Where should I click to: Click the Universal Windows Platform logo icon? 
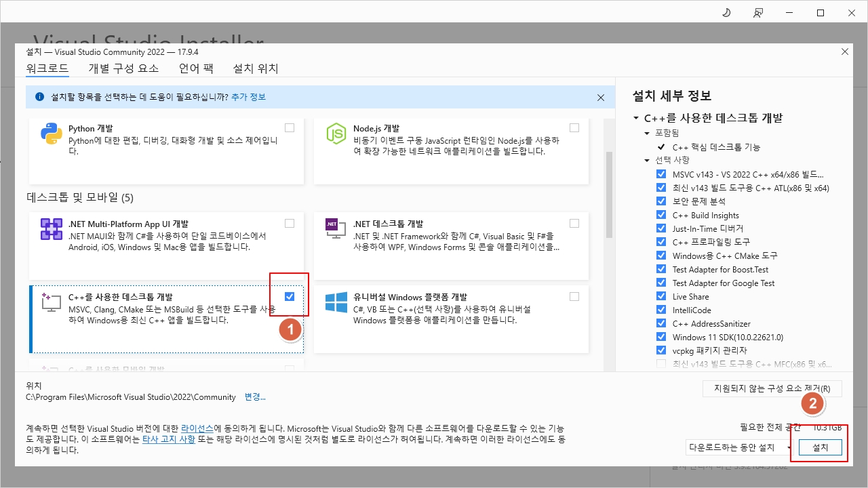click(x=336, y=302)
